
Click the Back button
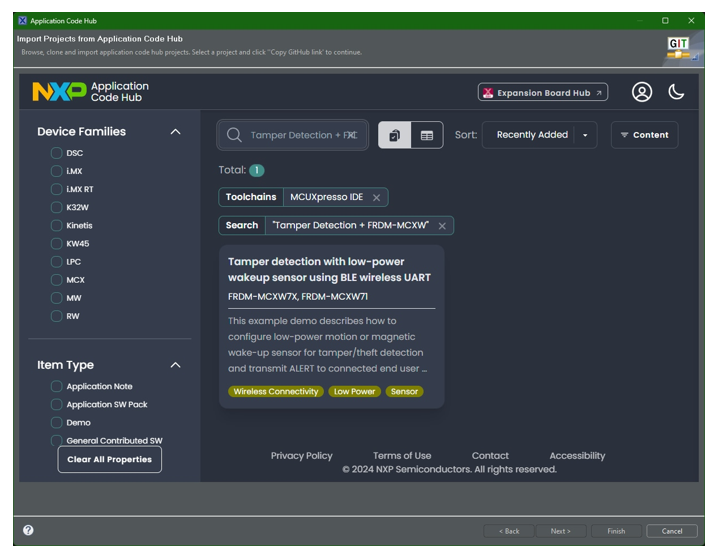[x=509, y=531]
